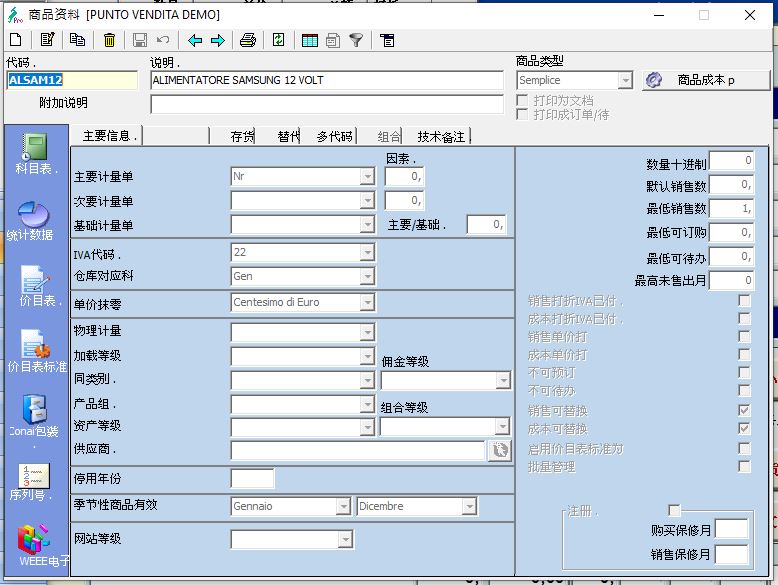Open 价目表标准 in the sidebar

[37, 351]
